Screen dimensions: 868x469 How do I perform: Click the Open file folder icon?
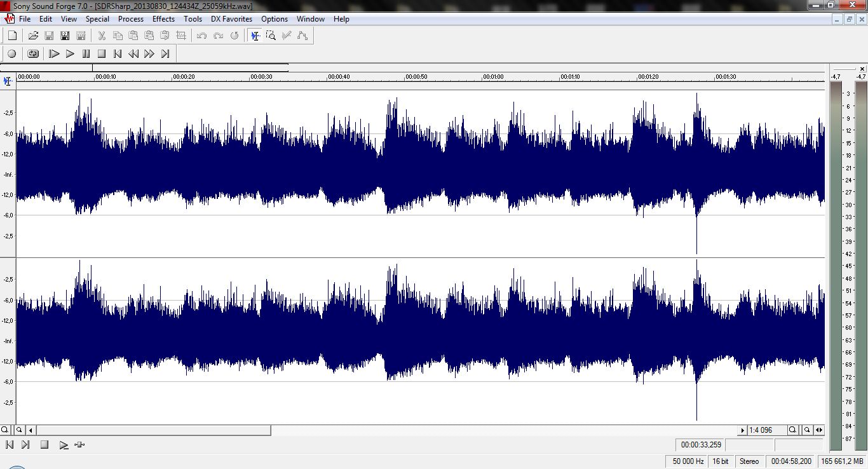pos(33,36)
